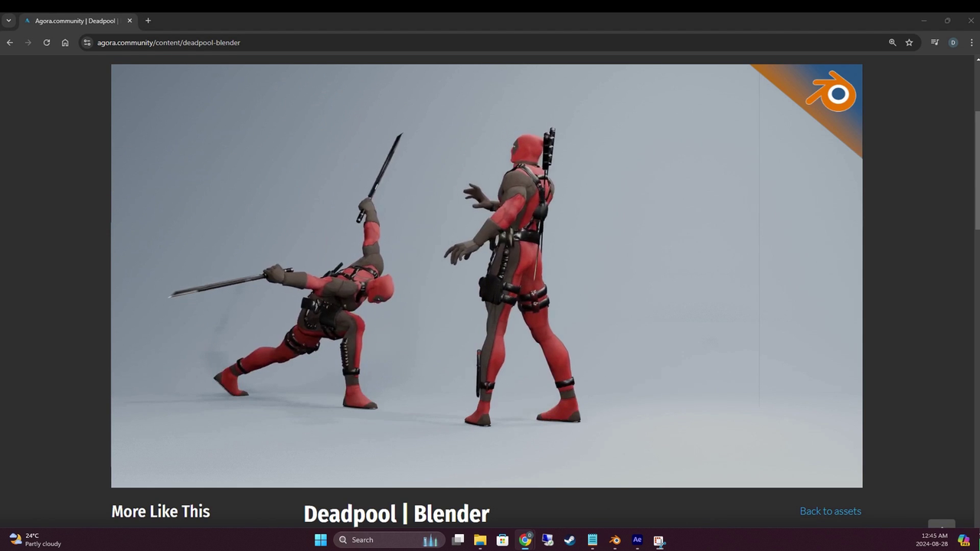
Task: Open the Chrome three-dot menu
Action: [972, 43]
